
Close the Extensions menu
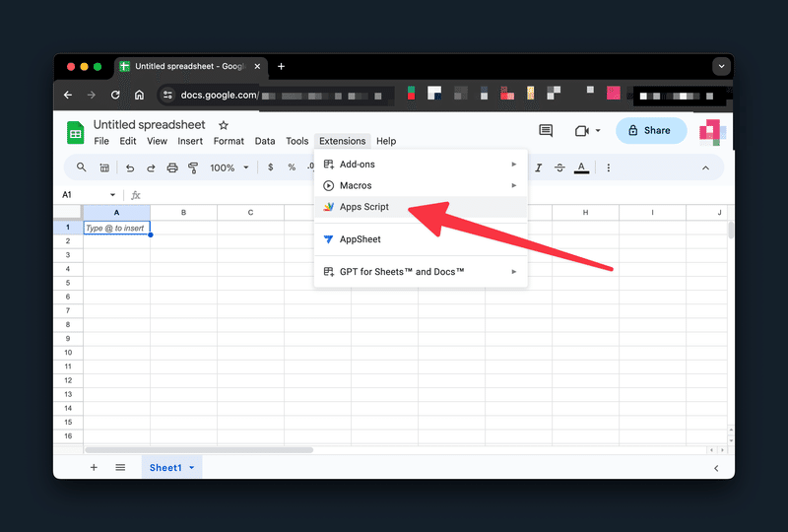pos(342,141)
